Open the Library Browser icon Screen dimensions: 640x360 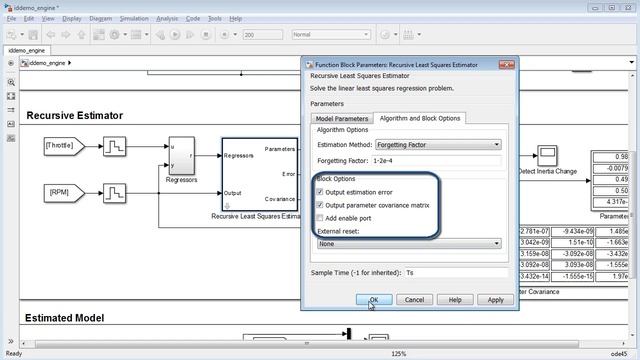pos(99,35)
